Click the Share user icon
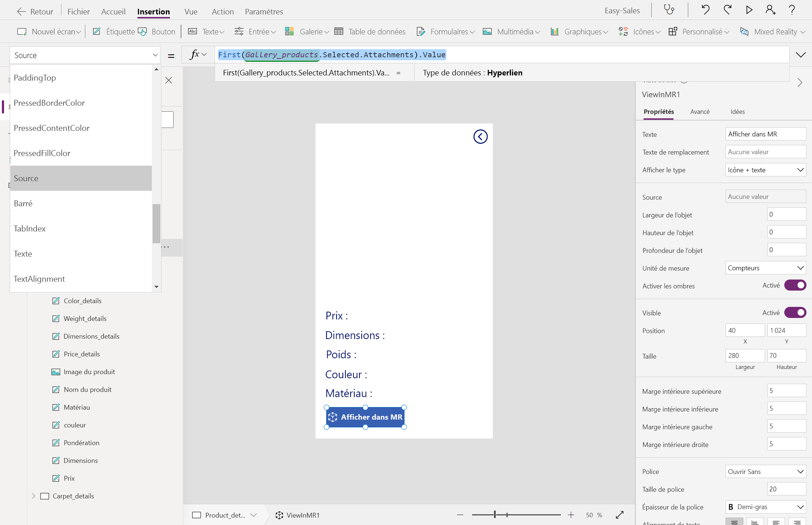The height and width of the screenshot is (525, 812). pyautogui.click(x=770, y=10)
